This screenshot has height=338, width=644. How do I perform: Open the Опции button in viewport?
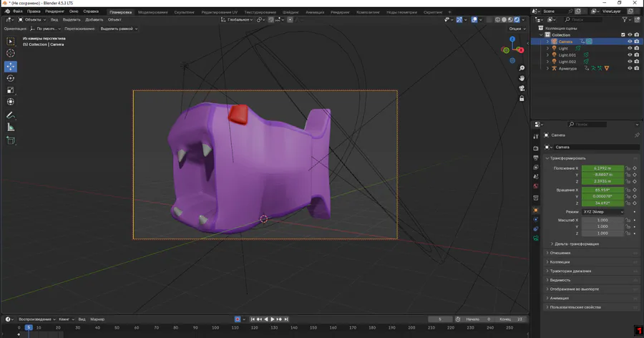point(517,29)
